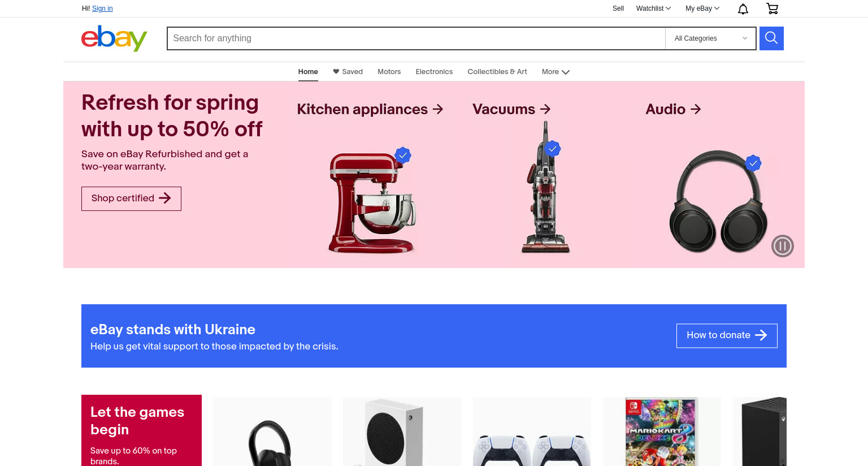Image resolution: width=868 pixels, height=466 pixels.
Task: Open the notifications bell icon
Action: point(743,8)
